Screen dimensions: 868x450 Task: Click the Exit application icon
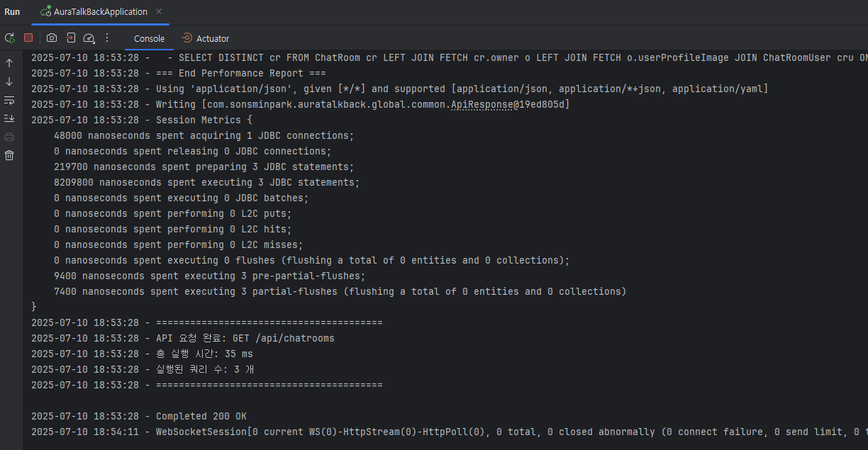[71, 38]
